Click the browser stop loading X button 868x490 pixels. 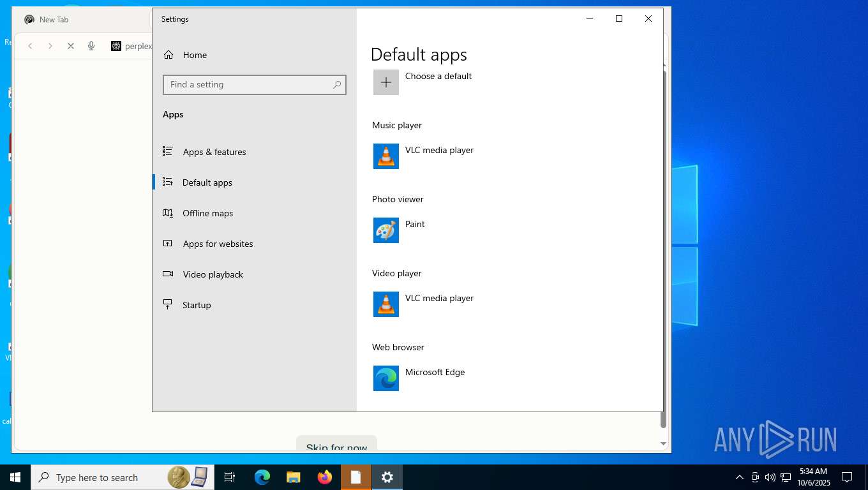click(71, 46)
